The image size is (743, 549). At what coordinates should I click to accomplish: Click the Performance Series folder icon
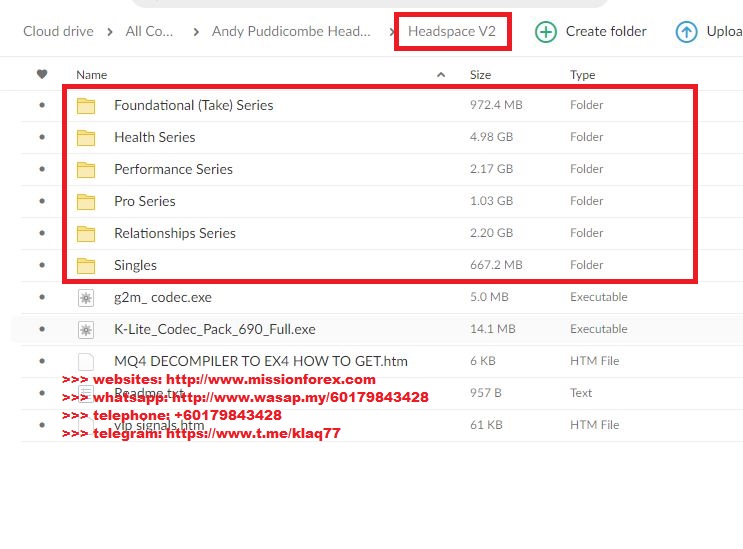(x=86, y=170)
